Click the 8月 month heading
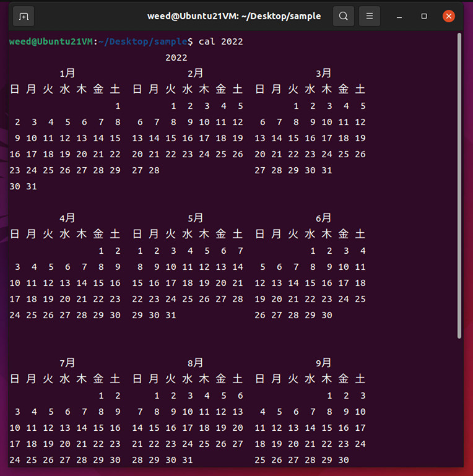The image size is (473, 476). pos(195,363)
